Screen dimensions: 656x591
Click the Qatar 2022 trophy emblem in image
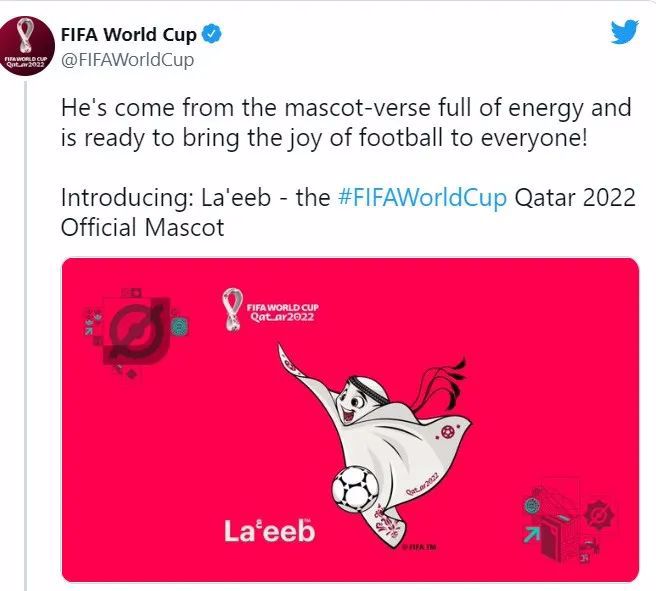[232, 310]
